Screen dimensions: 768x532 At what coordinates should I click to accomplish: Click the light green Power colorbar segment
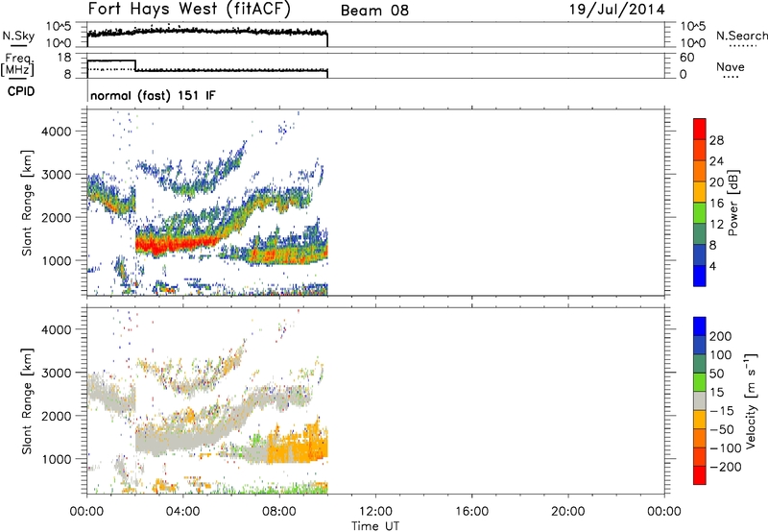(x=700, y=213)
